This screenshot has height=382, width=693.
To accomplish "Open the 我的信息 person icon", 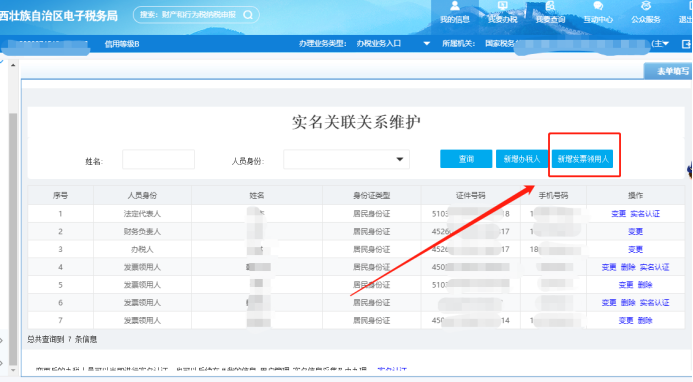I will 455,6.
